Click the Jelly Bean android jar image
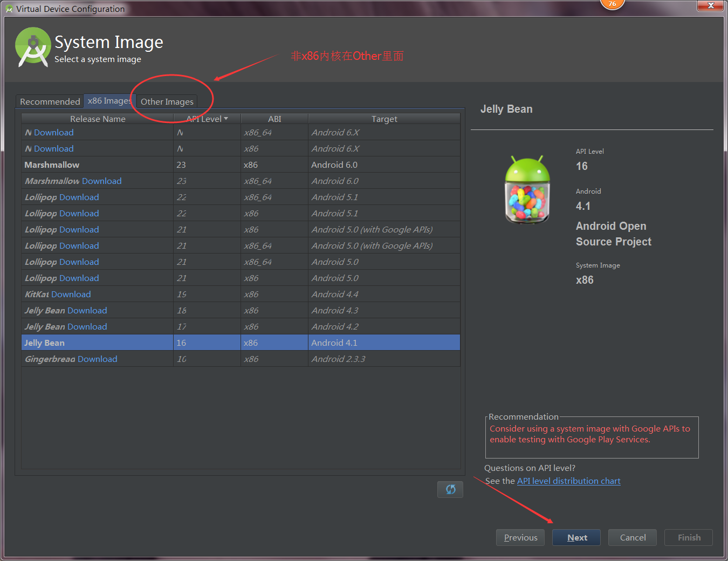 click(x=527, y=189)
